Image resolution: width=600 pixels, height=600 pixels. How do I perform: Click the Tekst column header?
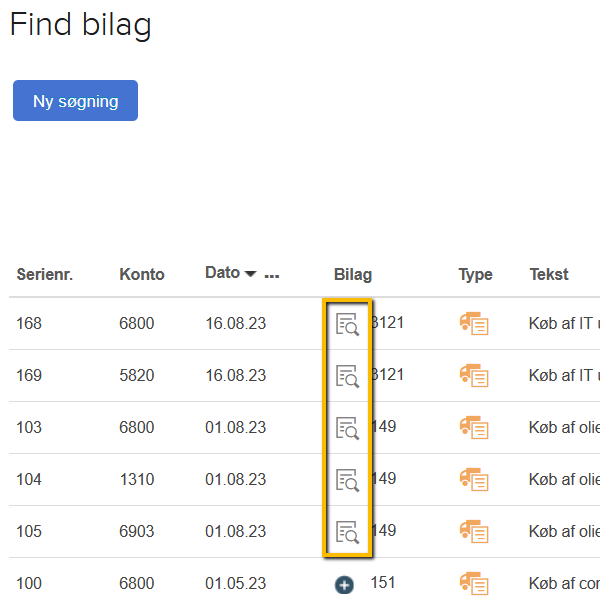549,274
